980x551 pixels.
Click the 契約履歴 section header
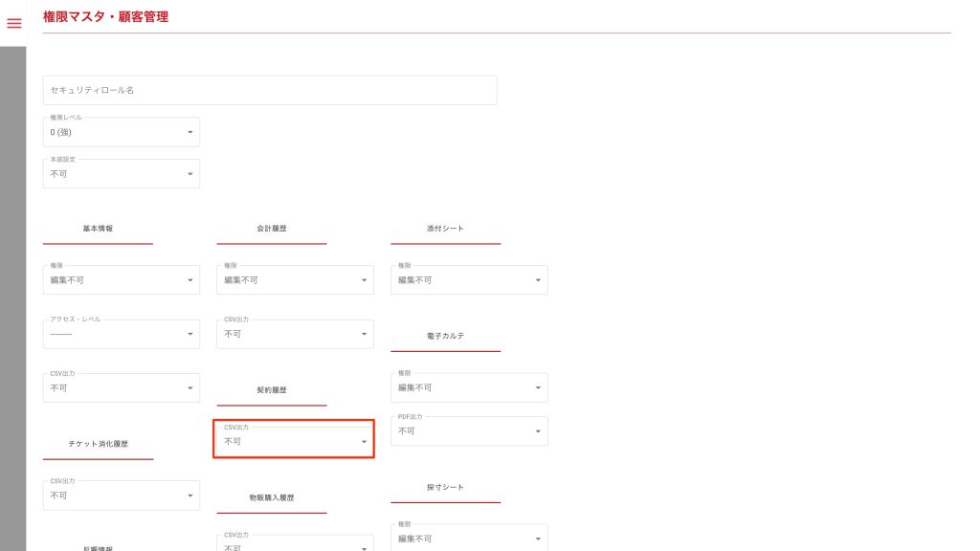click(x=272, y=390)
